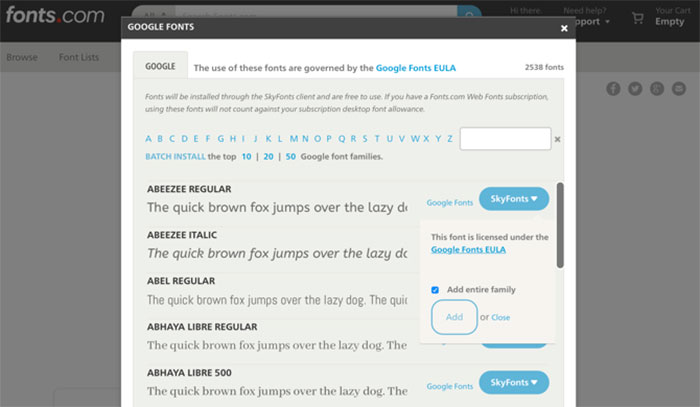Filter fonts by letter S
Image resolution: width=700 pixels, height=407 pixels.
(365, 139)
